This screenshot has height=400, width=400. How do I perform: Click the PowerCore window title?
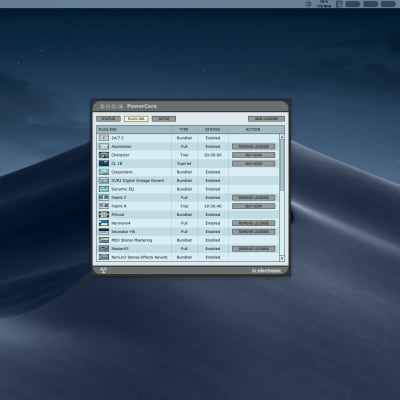pos(142,106)
